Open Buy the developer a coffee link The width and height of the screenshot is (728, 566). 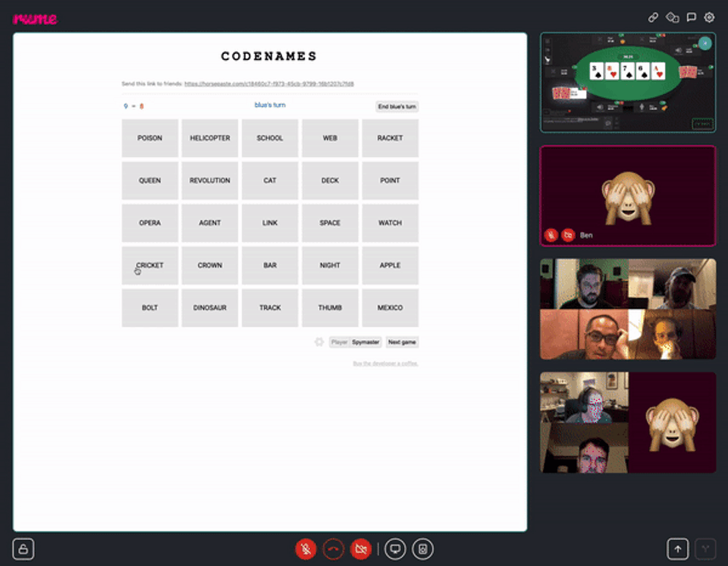(385, 363)
